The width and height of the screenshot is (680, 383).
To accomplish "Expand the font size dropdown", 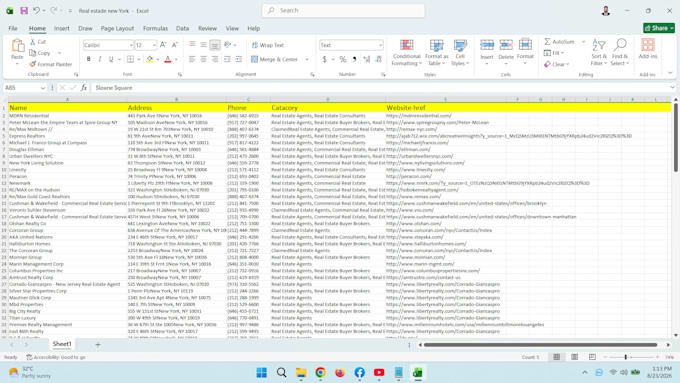I will pyautogui.click(x=154, y=45).
